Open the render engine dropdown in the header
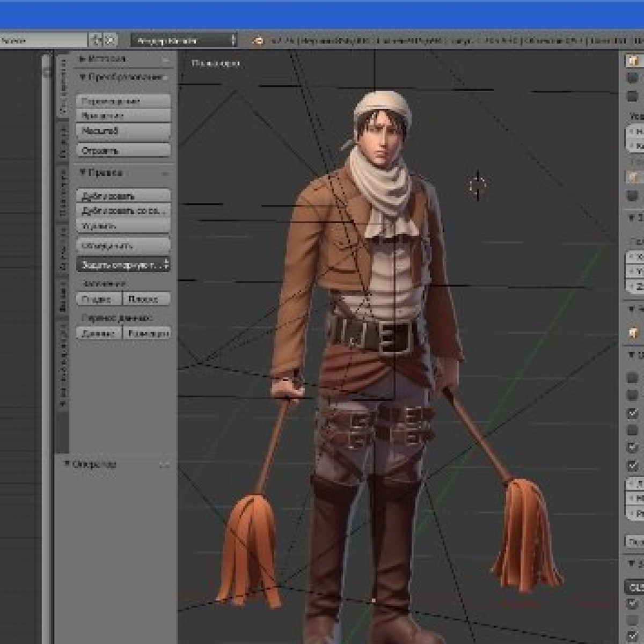 pos(183,40)
